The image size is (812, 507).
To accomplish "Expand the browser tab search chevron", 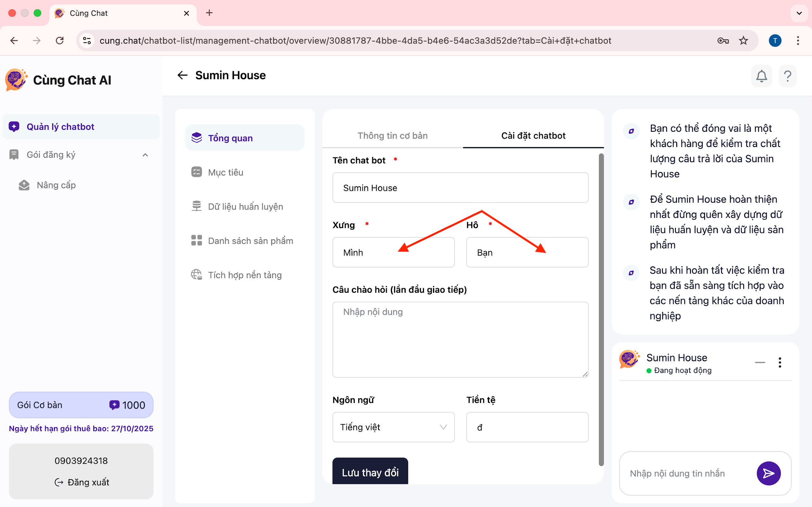I will click(x=799, y=13).
